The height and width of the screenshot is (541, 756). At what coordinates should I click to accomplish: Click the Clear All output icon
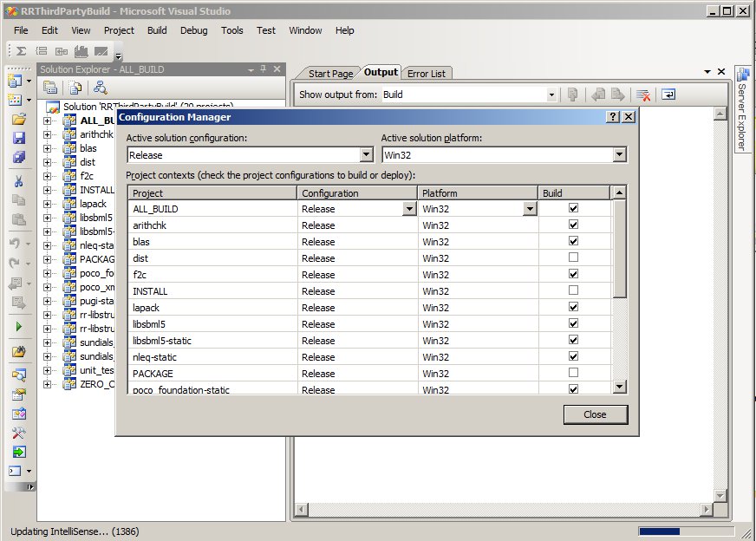643,95
